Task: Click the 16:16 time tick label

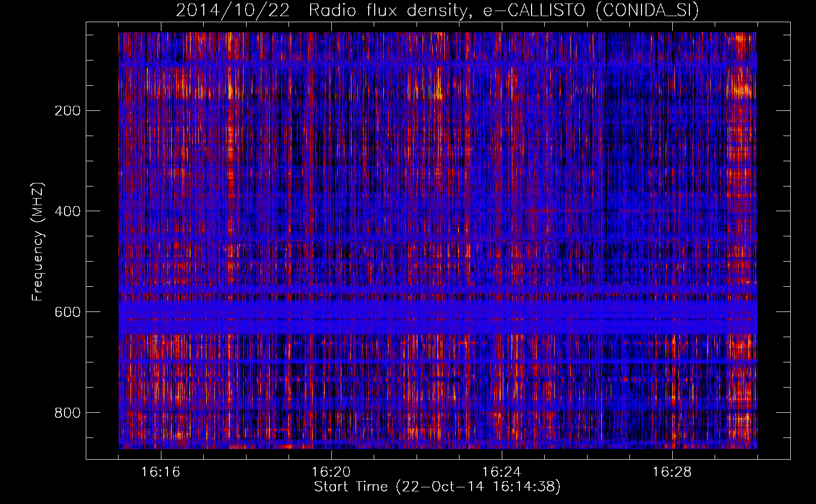Action: click(161, 472)
